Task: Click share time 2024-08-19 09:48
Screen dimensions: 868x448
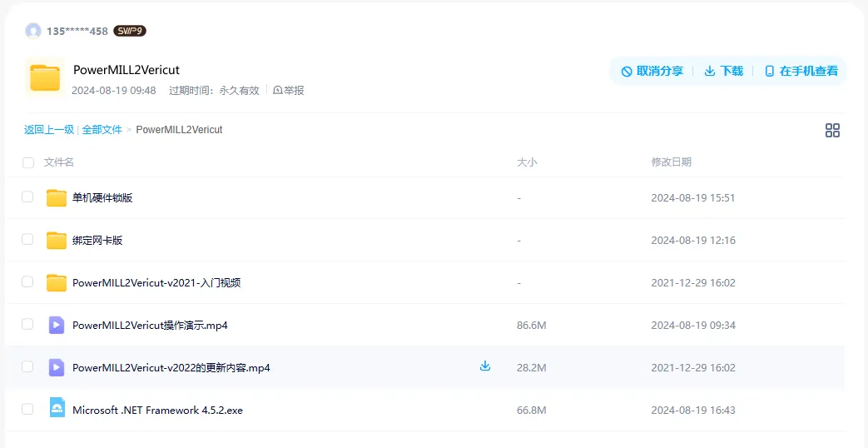Action: coord(113,90)
